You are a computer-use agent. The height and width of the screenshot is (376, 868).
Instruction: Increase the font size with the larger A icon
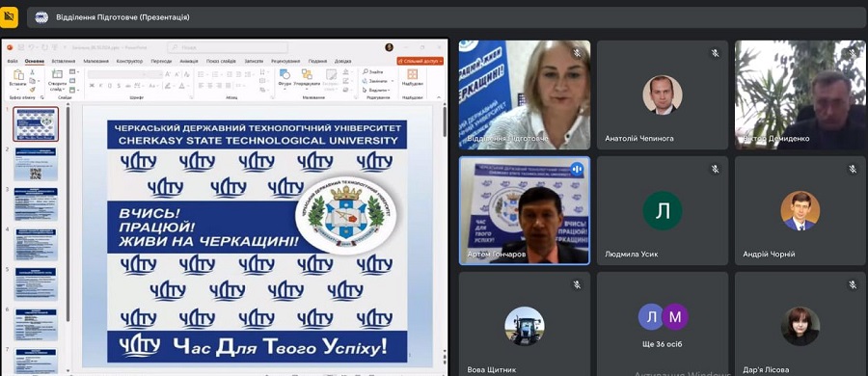167,74
